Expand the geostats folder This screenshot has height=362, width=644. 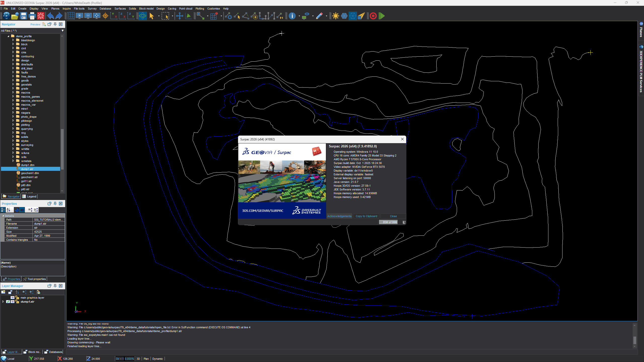coord(13,85)
